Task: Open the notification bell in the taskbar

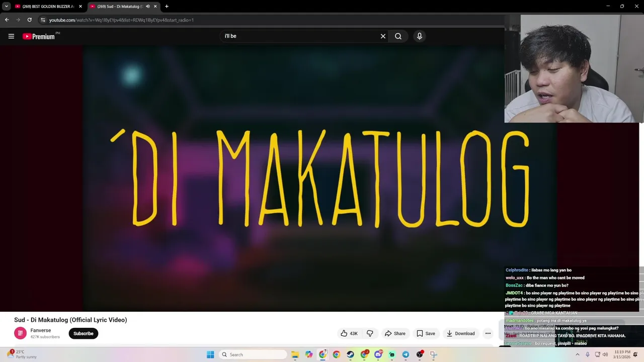Action: tap(635, 354)
